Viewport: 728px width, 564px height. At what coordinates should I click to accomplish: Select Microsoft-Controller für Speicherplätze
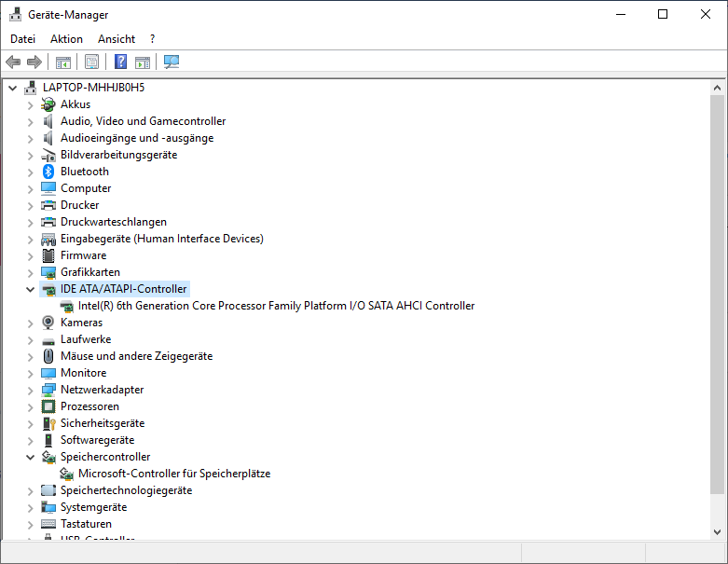pos(174,474)
